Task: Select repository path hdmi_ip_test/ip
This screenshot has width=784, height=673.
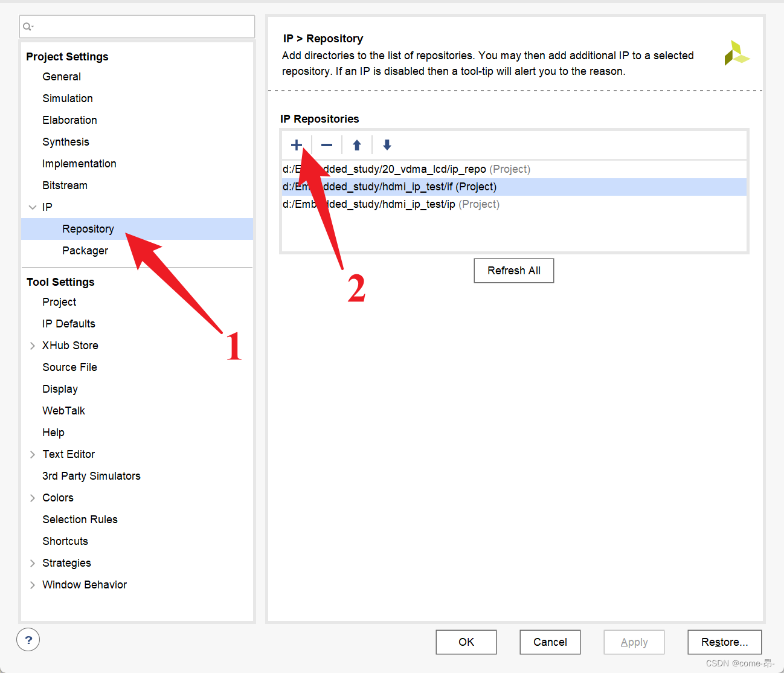Action: [515, 204]
